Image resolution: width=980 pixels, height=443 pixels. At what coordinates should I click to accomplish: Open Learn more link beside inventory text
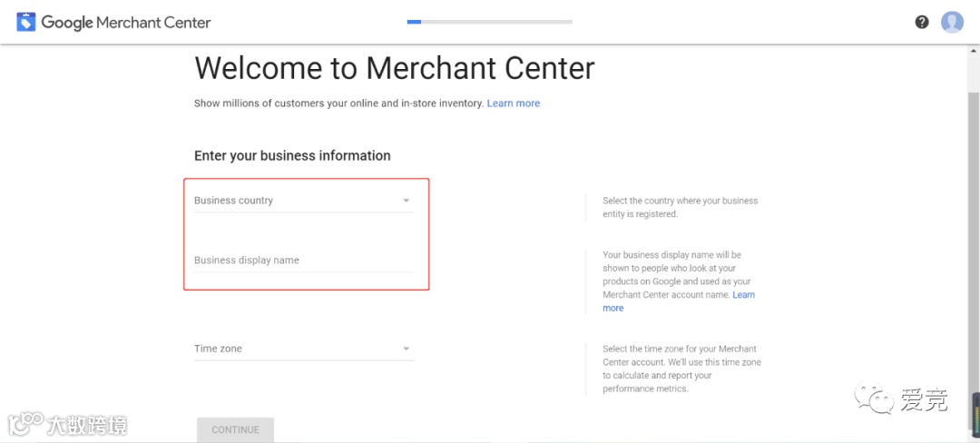click(513, 103)
